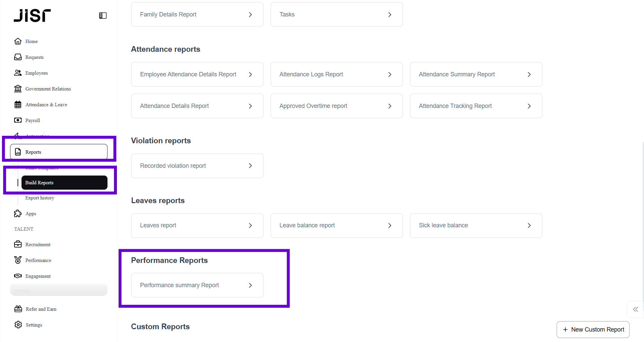Click the New Custom Report button
Screen dimensions: 644x342
pos(593,330)
